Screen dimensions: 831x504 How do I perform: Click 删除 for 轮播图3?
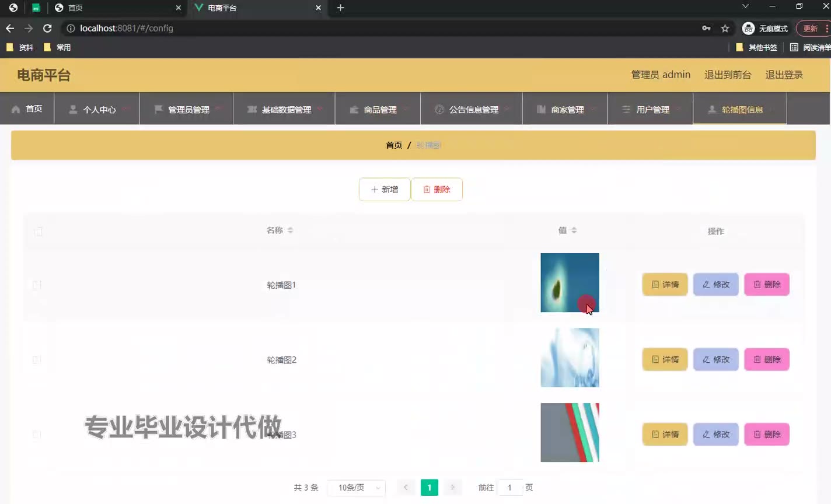(x=767, y=434)
